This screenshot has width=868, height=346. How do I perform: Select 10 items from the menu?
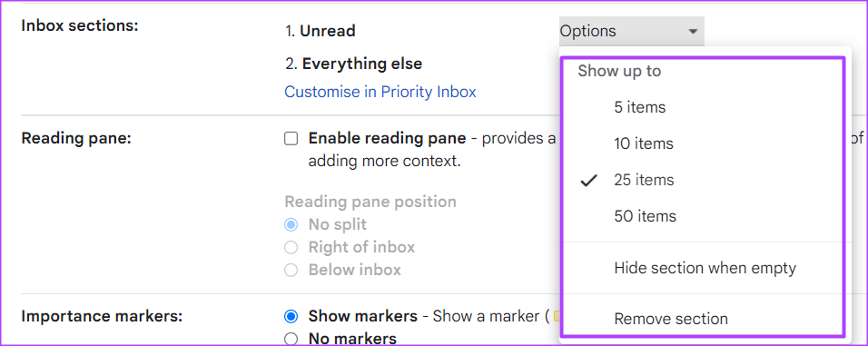coord(643,143)
